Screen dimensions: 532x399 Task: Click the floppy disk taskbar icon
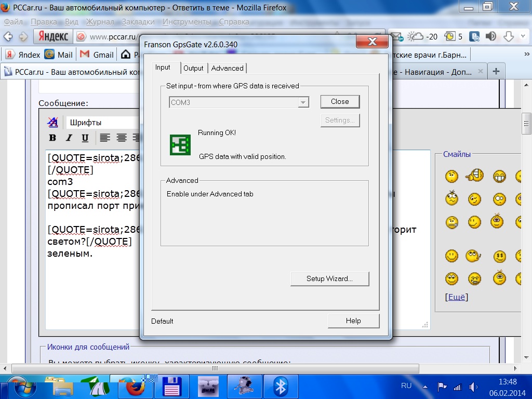click(171, 386)
